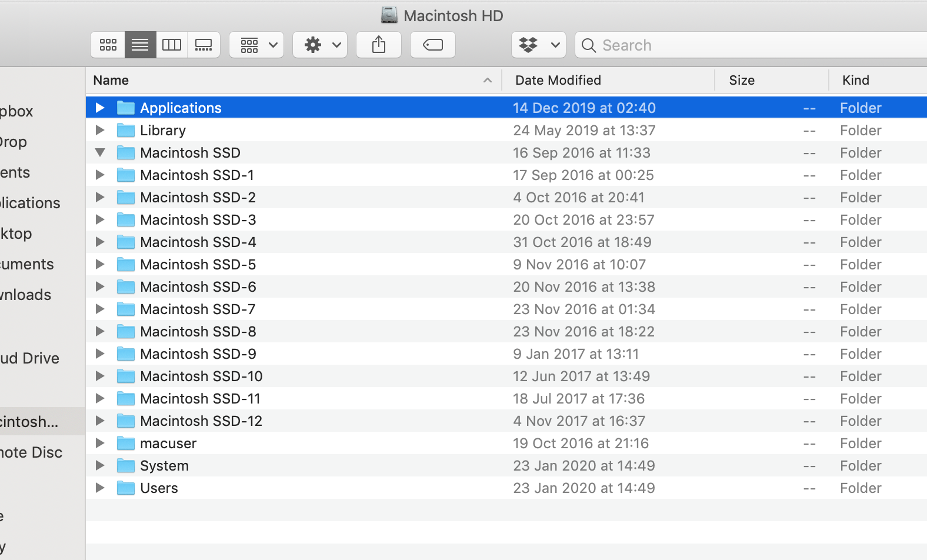927x560 pixels.
Task: Expand the Macintosh SSD-1 folder triangle
Action: tap(100, 175)
